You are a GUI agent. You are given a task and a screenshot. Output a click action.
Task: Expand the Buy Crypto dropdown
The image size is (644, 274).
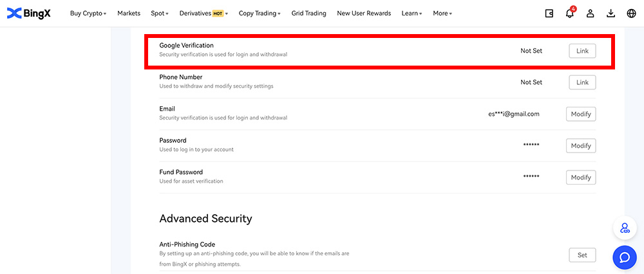pos(88,14)
